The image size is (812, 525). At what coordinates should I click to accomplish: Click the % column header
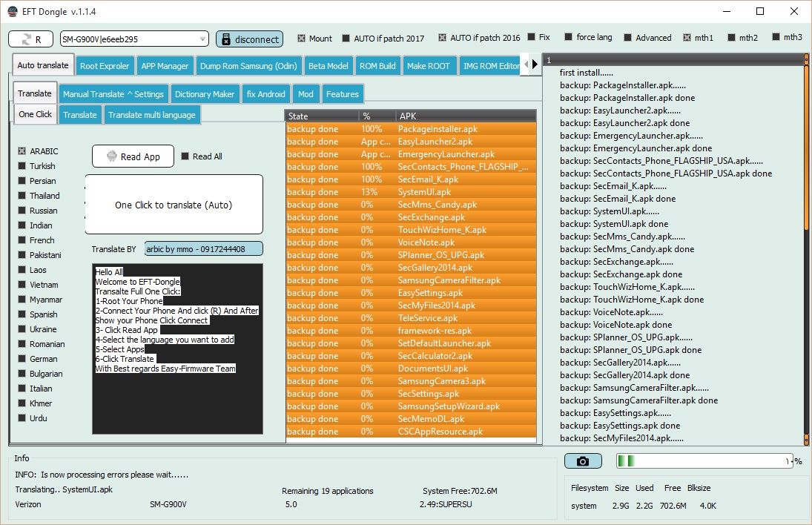tap(377, 116)
